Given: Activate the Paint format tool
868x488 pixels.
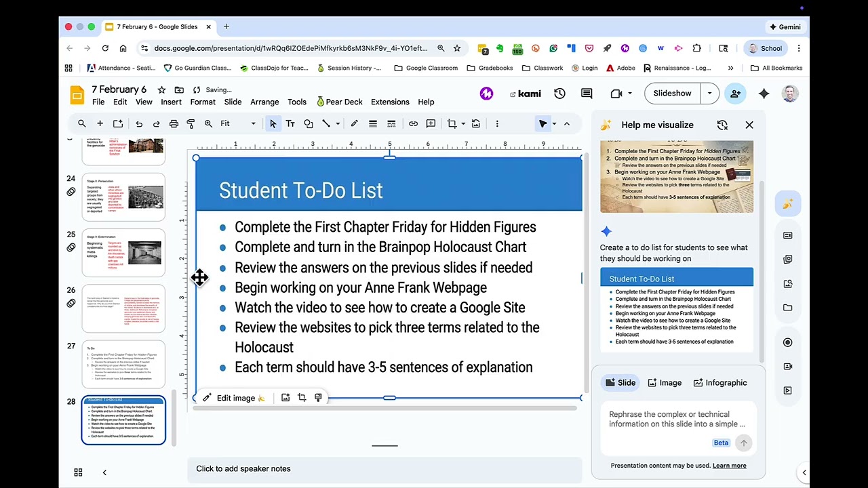Looking at the screenshot, I should coord(191,123).
